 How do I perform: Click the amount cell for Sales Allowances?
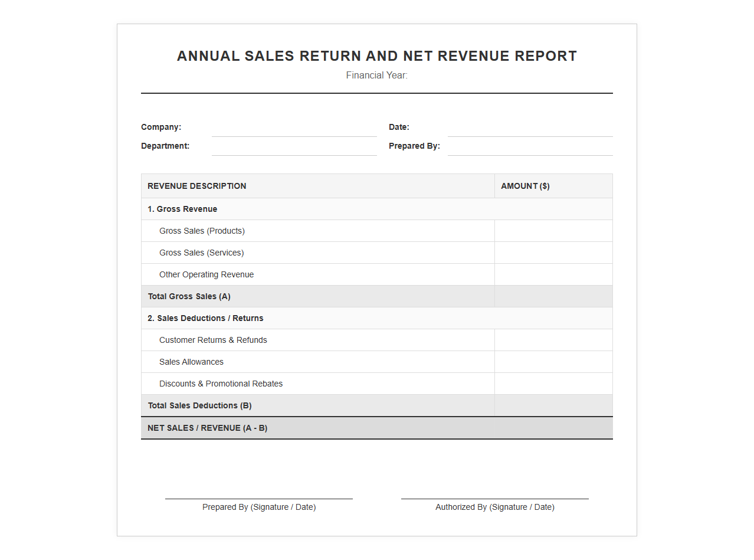tap(553, 362)
